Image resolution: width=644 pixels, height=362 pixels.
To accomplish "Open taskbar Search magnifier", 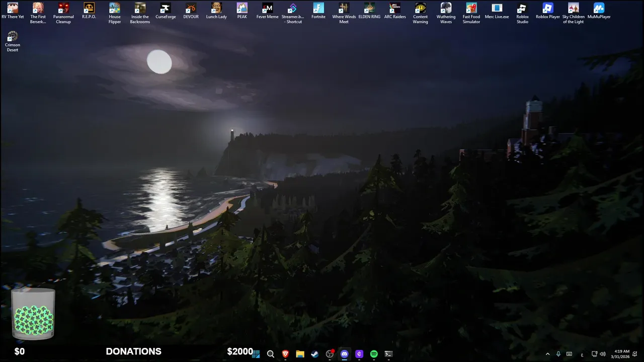I will [271, 354].
